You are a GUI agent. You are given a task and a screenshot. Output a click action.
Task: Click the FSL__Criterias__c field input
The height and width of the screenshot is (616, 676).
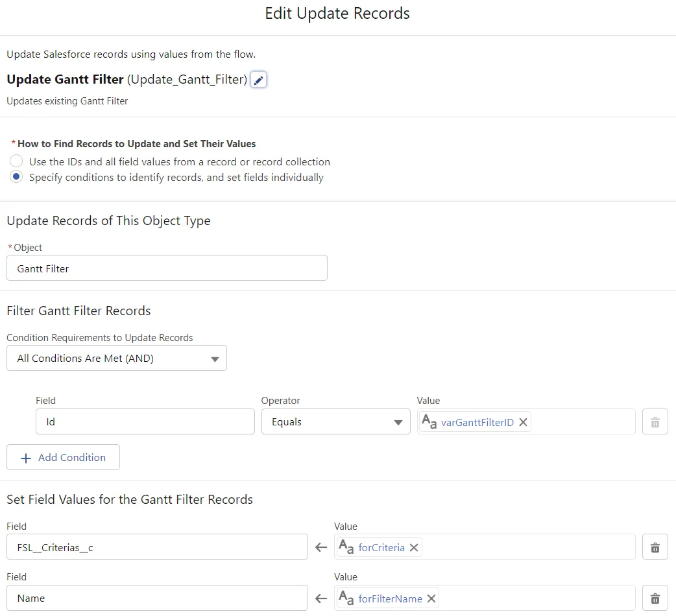click(157, 548)
